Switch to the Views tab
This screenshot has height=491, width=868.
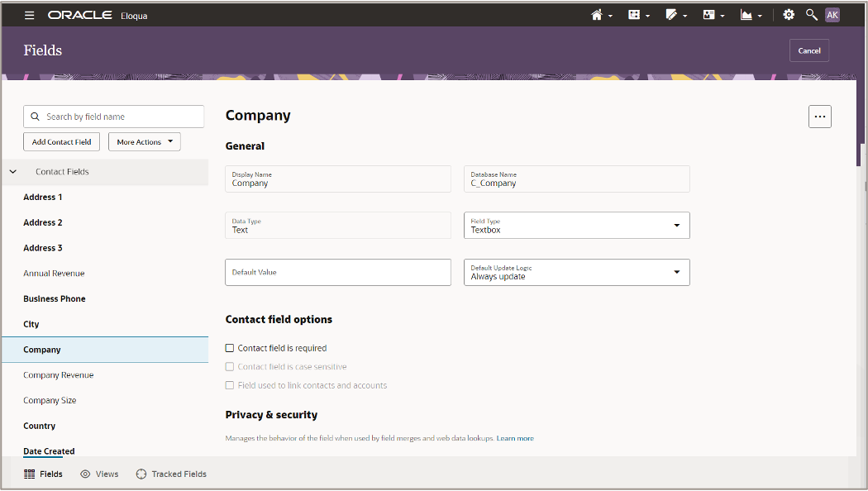tap(99, 474)
